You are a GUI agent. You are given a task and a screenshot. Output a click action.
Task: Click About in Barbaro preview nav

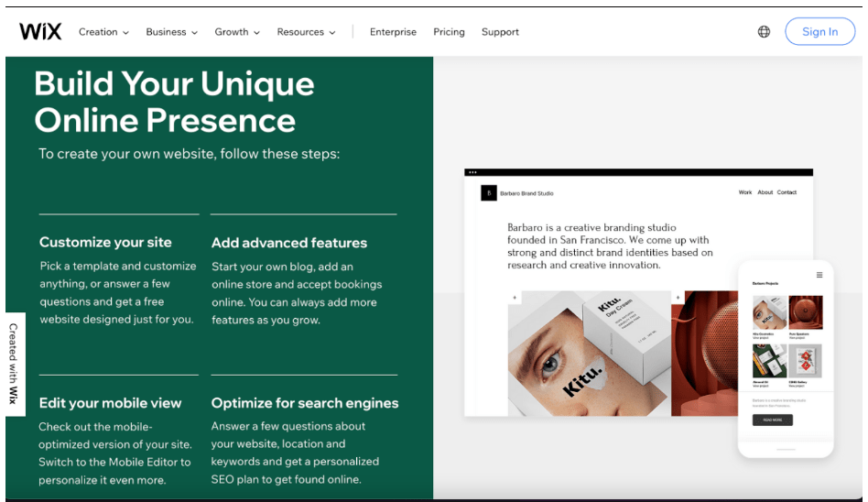pyautogui.click(x=765, y=192)
